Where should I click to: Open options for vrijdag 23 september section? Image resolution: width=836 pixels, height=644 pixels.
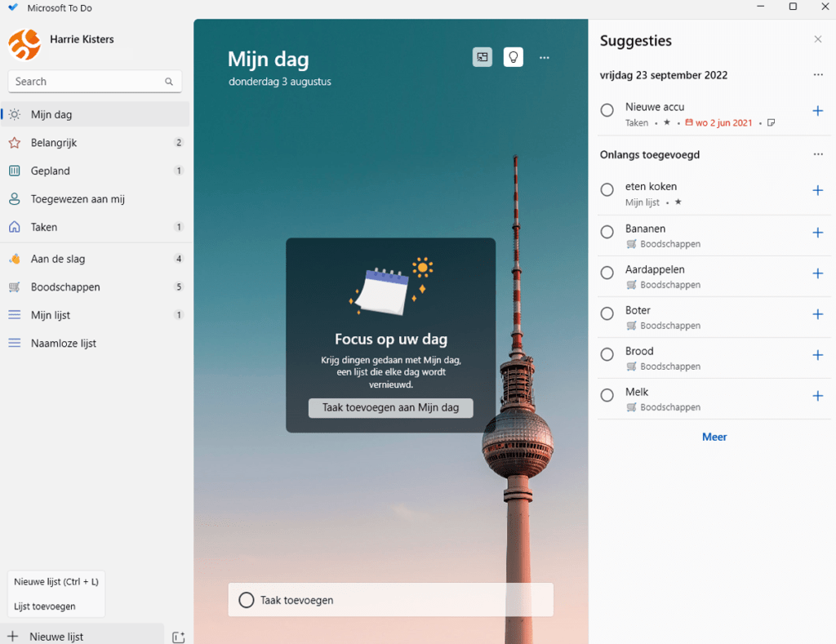click(818, 75)
